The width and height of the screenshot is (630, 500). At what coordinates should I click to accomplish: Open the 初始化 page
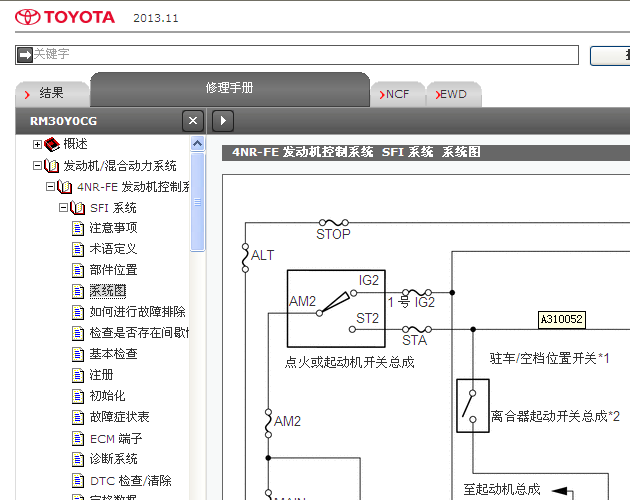click(x=107, y=396)
